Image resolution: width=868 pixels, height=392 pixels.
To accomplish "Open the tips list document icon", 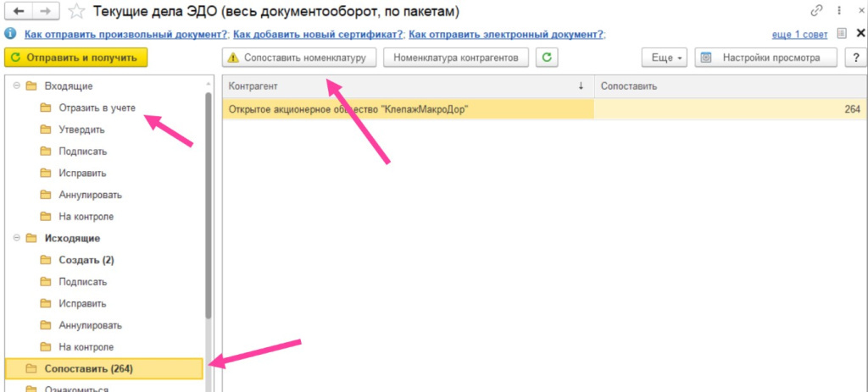I will pos(841,34).
